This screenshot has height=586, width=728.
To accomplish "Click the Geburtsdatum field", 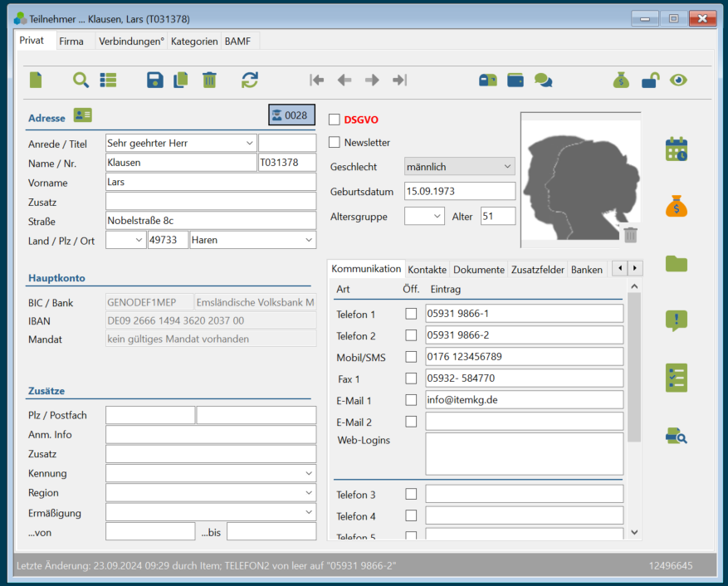I will click(x=460, y=191).
